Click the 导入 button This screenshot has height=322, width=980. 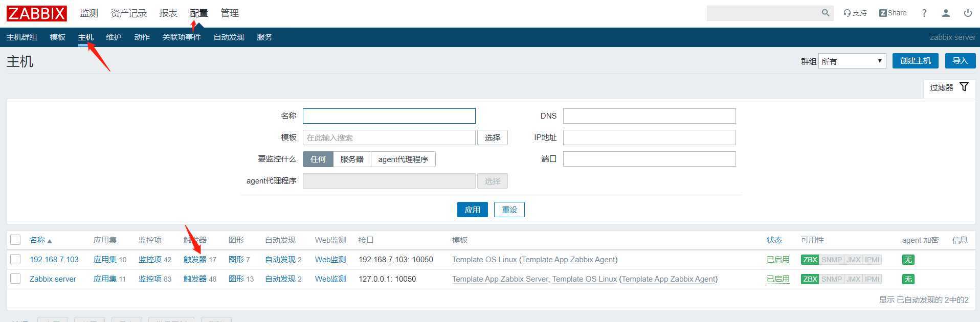click(x=960, y=60)
